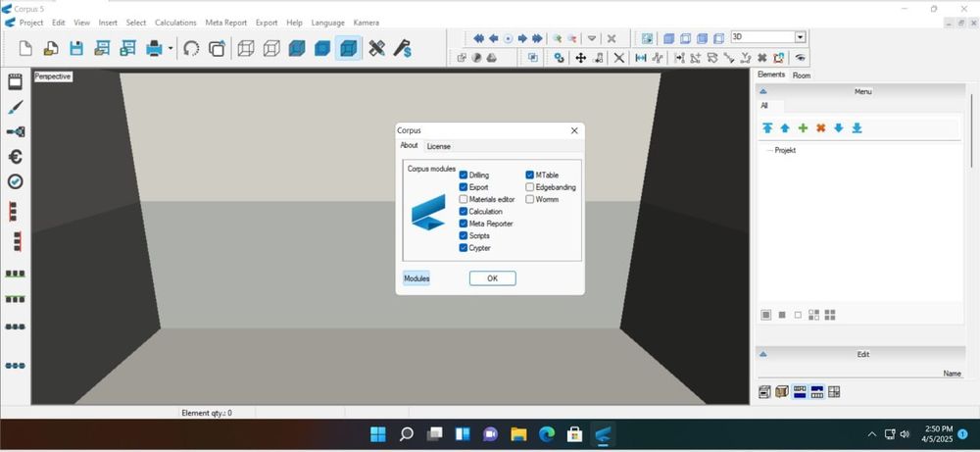The image size is (980, 452).
Task: Click the four-way Move arrows icon
Action: coord(580,58)
